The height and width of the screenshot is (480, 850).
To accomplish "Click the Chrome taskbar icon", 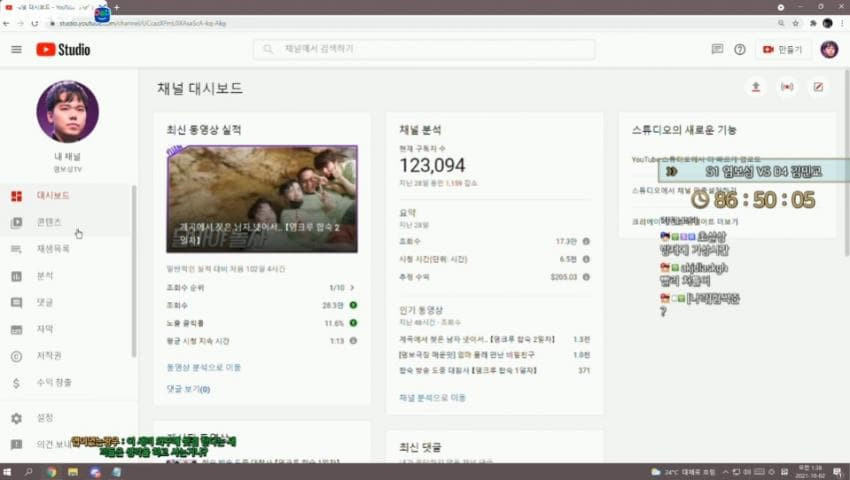I will tap(51, 472).
